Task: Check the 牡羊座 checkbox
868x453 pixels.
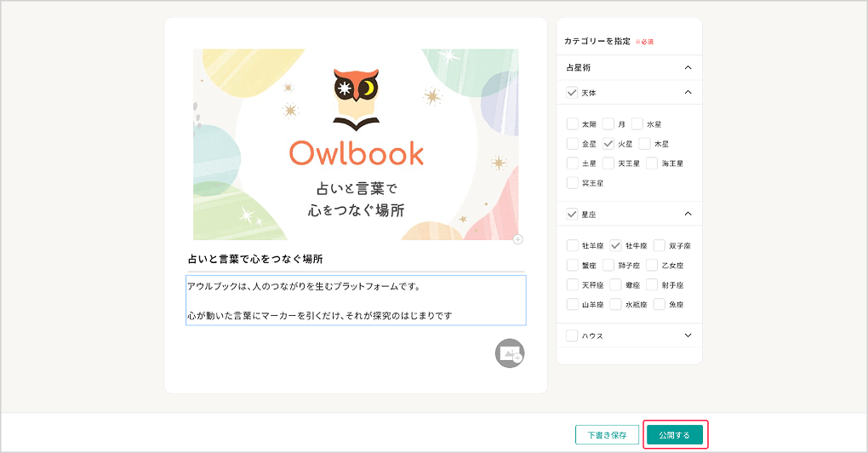Action: click(573, 245)
